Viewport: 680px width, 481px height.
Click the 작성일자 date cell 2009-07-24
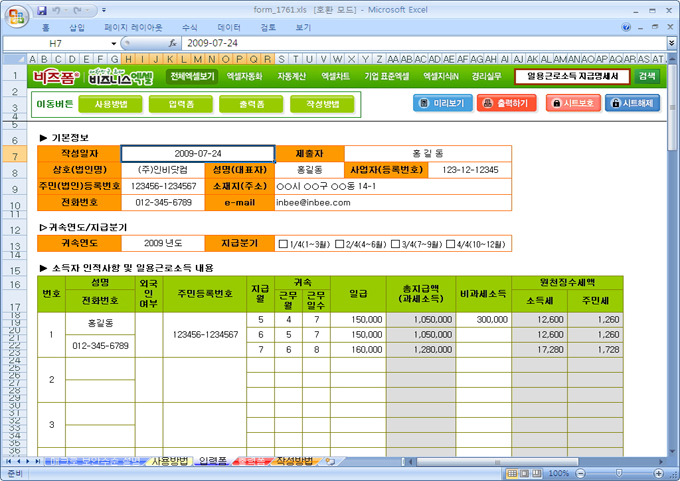pos(197,153)
